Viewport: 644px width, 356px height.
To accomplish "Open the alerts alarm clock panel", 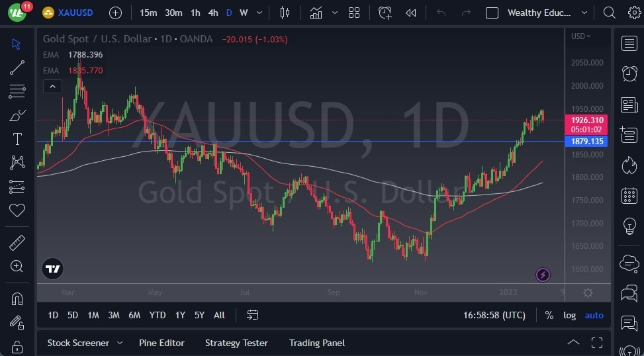I will 629,74.
